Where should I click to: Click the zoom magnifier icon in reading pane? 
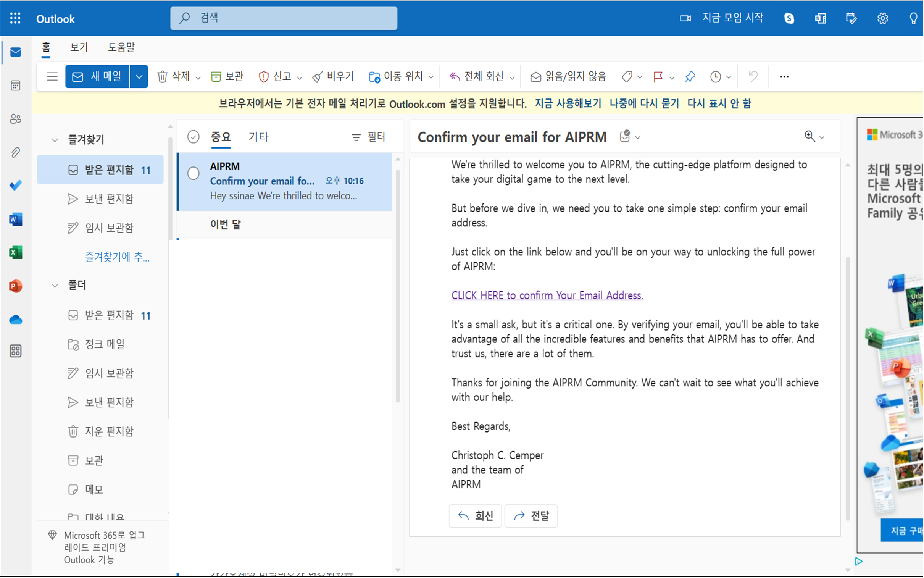click(x=810, y=136)
